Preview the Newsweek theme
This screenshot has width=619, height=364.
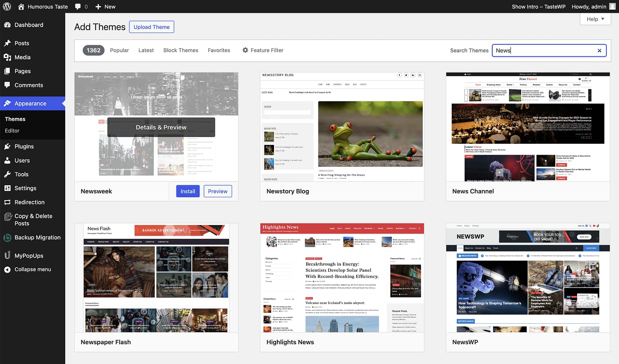218,191
